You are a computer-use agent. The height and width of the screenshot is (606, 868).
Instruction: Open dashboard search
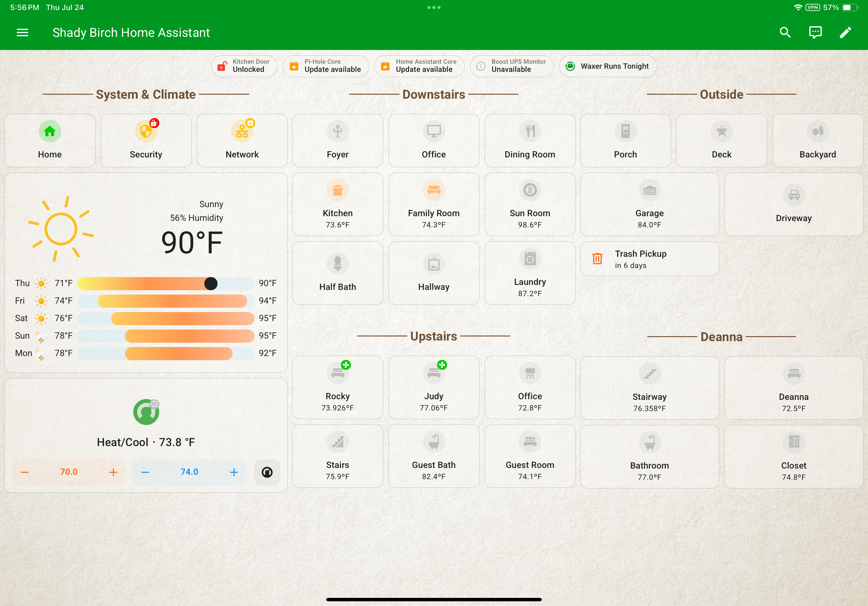click(785, 32)
